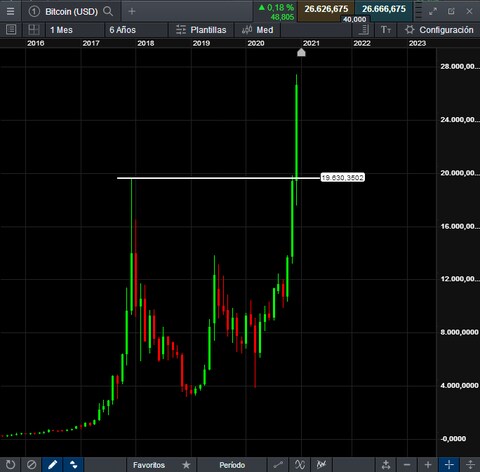This screenshot has width=480, height=472.
Task: Click the auto-fit chart scale icon
Action: (386, 465)
